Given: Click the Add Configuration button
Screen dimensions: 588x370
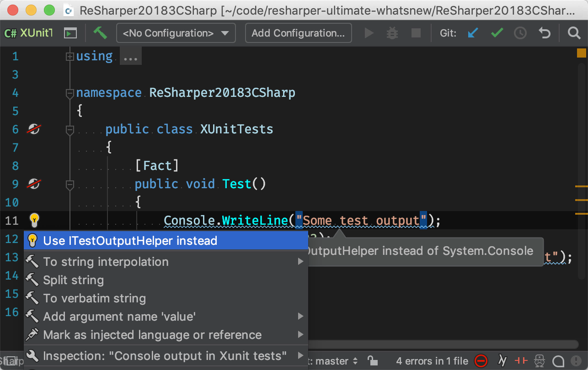Looking at the screenshot, I should click(x=298, y=33).
